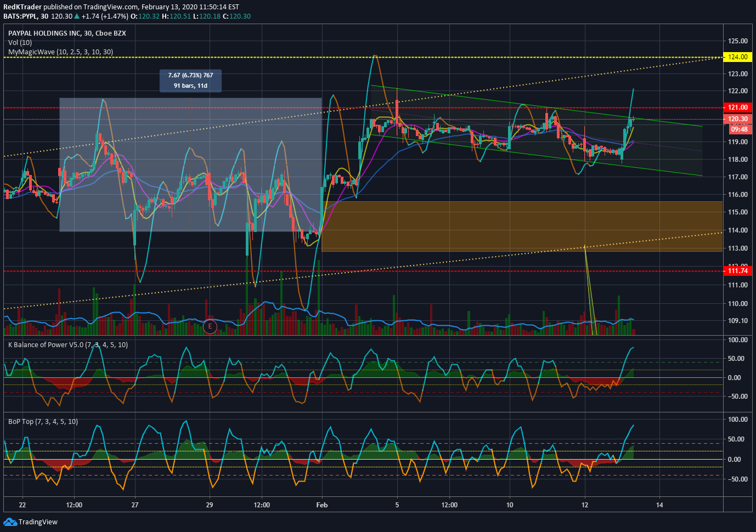The image size is (756, 532).
Task: Click the red 121.00 price line label
Action: point(738,107)
